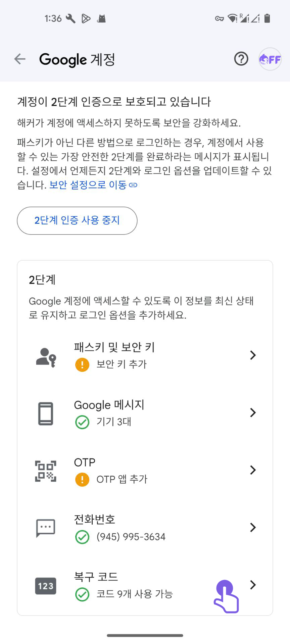Tap the Google 메시지 phone icon

click(46, 414)
